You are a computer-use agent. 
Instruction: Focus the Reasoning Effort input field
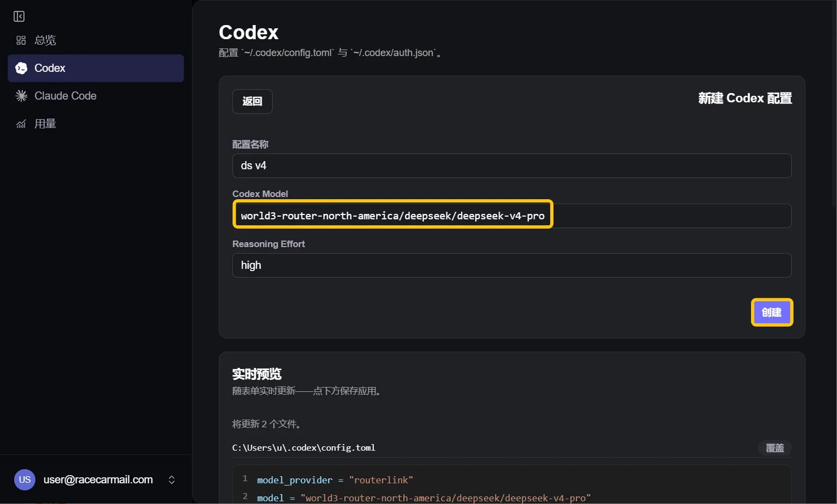click(512, 265)
